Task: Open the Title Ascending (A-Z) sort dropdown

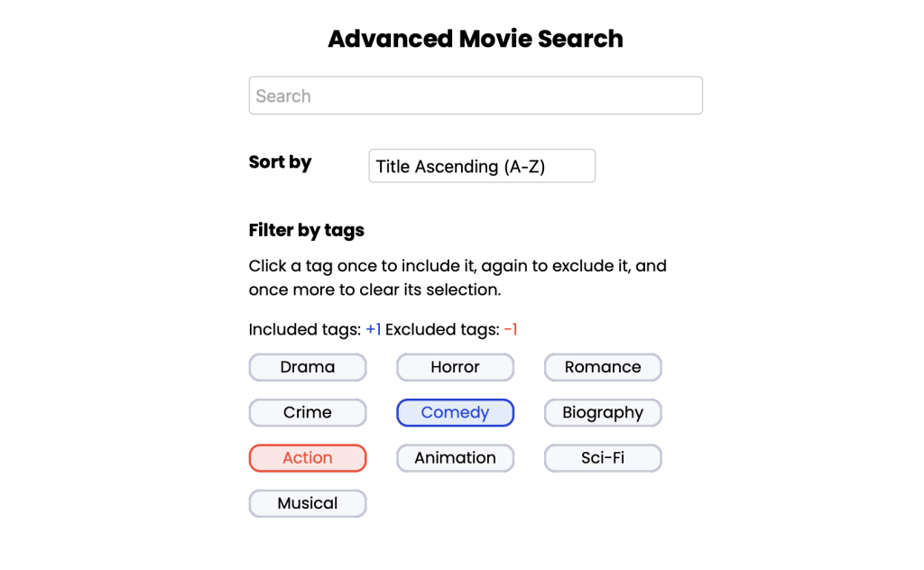Action: 482,166
